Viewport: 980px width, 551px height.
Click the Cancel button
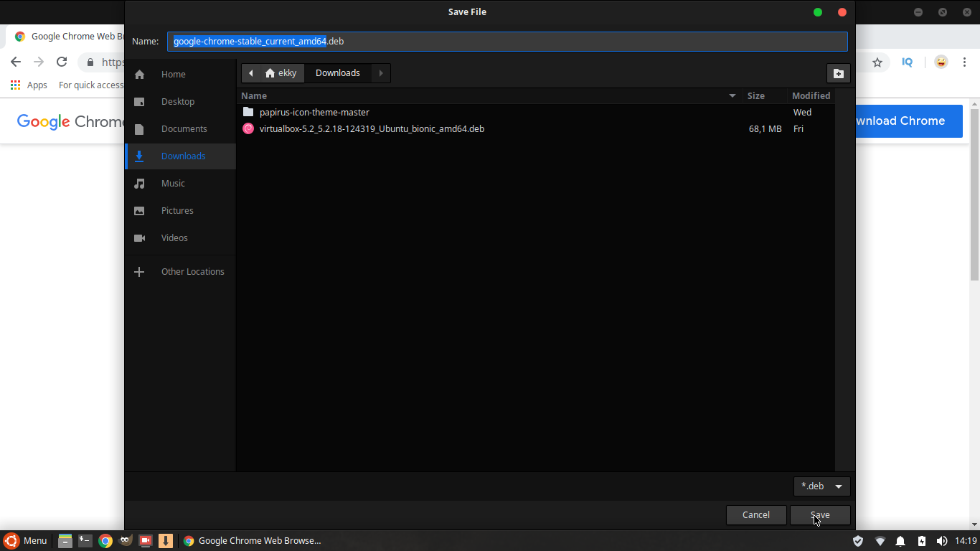pyautogui.click(x=756, y=515)
